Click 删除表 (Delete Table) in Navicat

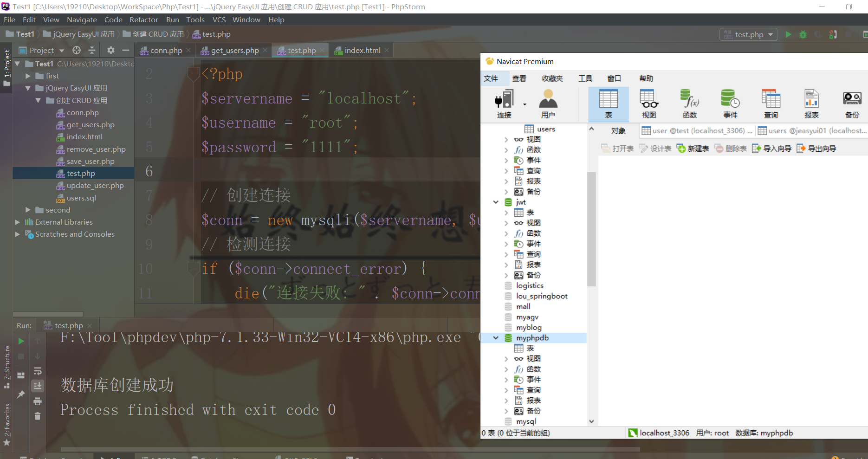(731, 149)
